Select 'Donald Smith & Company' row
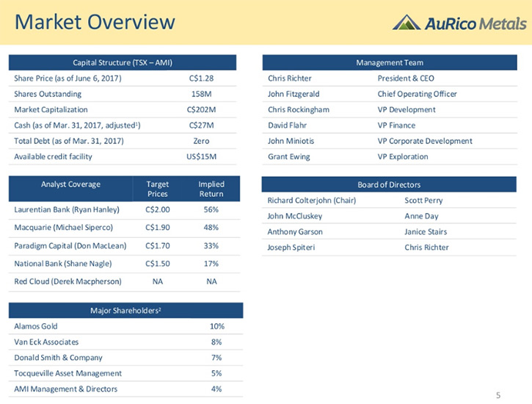The width and height of the screenshot is (532, 404). tap(125, 358)
